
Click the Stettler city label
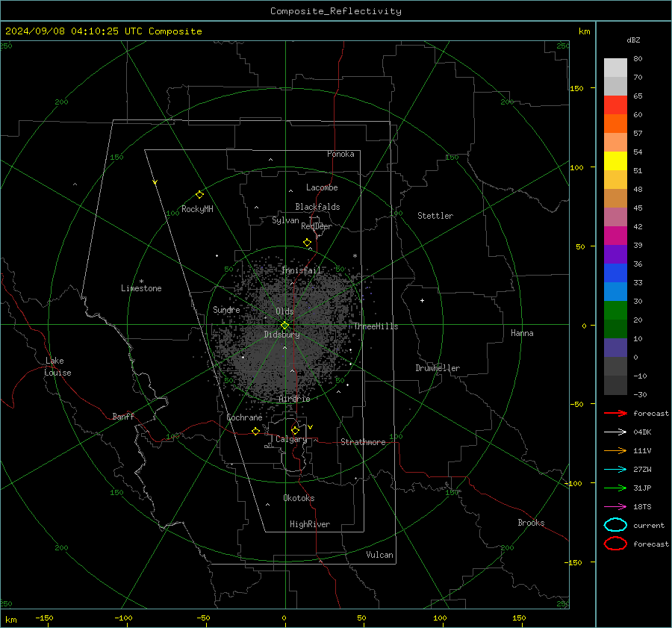coord(435,216)
